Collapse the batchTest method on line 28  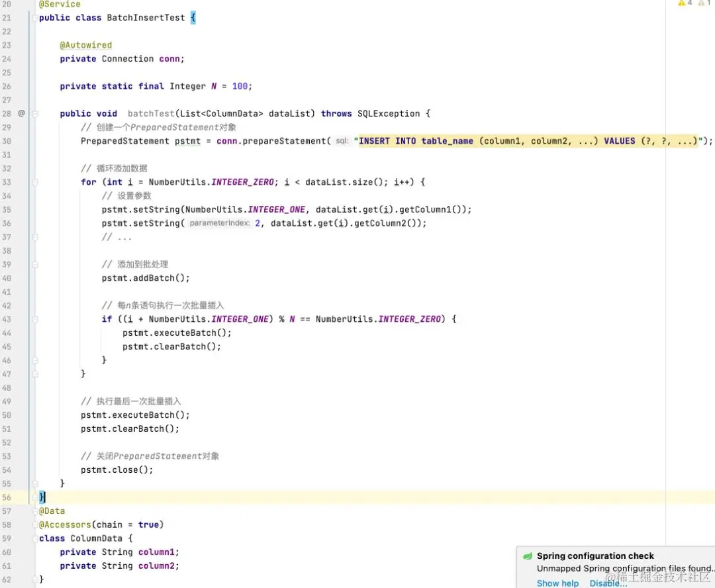(x=35, y=114)
